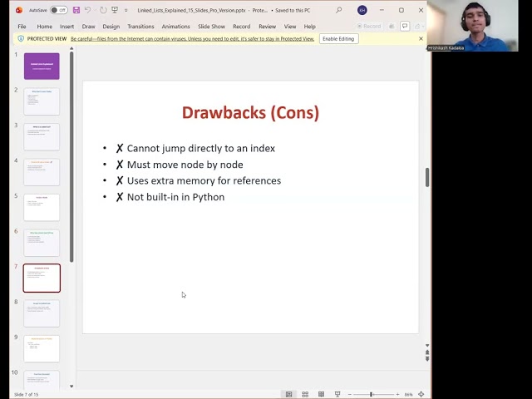Click the Record button in ribbon
This screenshot has width=532, height=399.
369,26
